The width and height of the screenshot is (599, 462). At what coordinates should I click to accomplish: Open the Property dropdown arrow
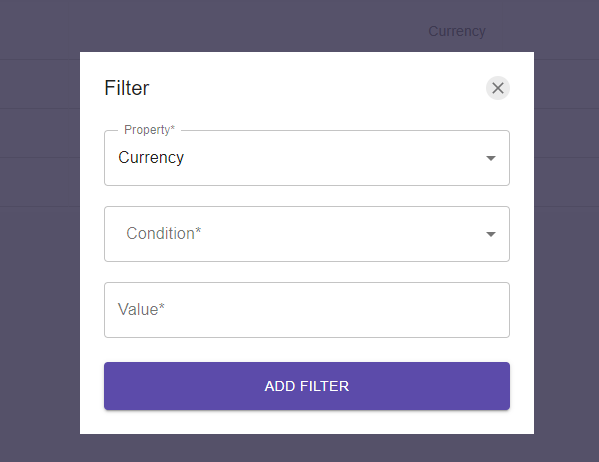tap(491, 158)
